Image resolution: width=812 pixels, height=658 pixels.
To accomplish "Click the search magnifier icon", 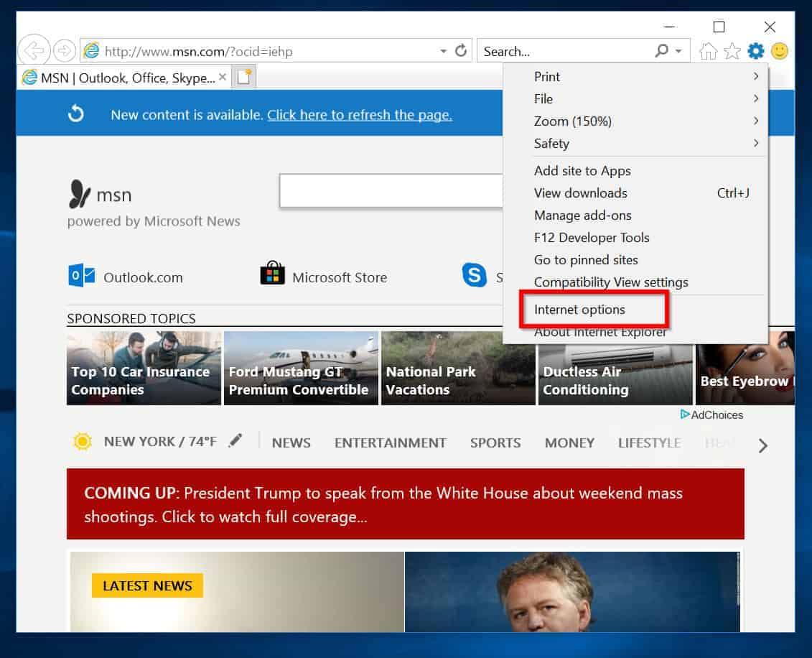I will coord(661,51).
